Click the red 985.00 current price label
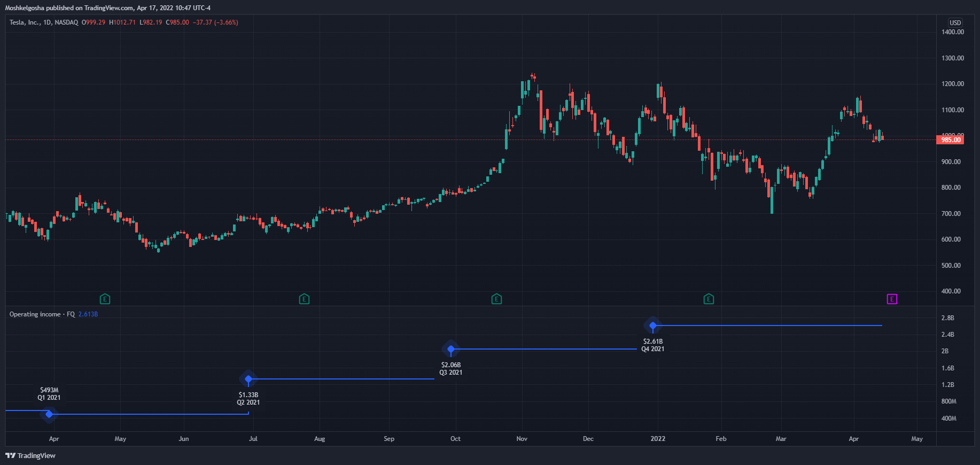 [x=951, y=140]
